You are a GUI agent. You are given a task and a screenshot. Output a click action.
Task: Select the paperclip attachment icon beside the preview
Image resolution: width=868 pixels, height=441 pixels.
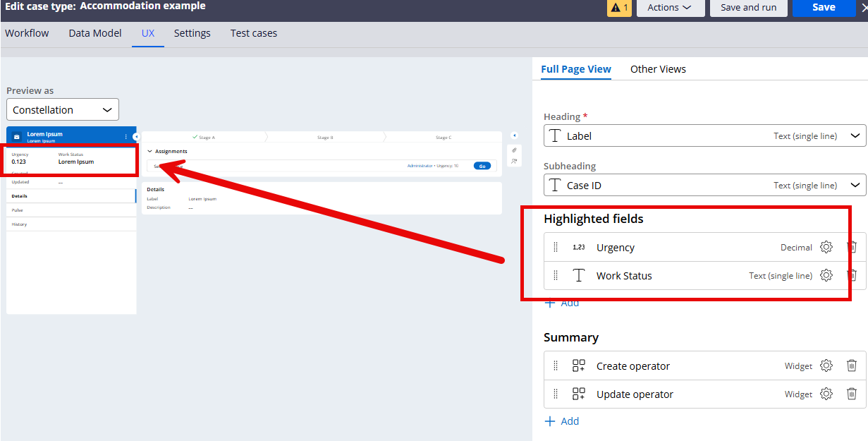(514, 150)
